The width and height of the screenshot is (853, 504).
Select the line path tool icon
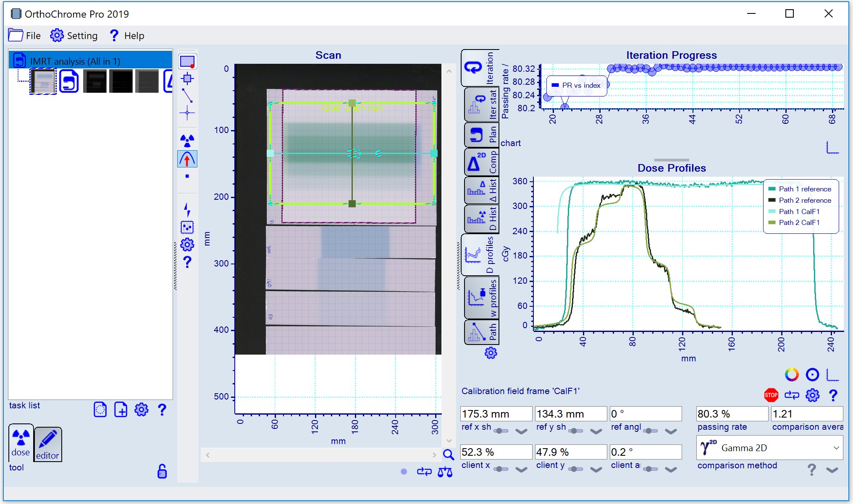coord(187,96)
